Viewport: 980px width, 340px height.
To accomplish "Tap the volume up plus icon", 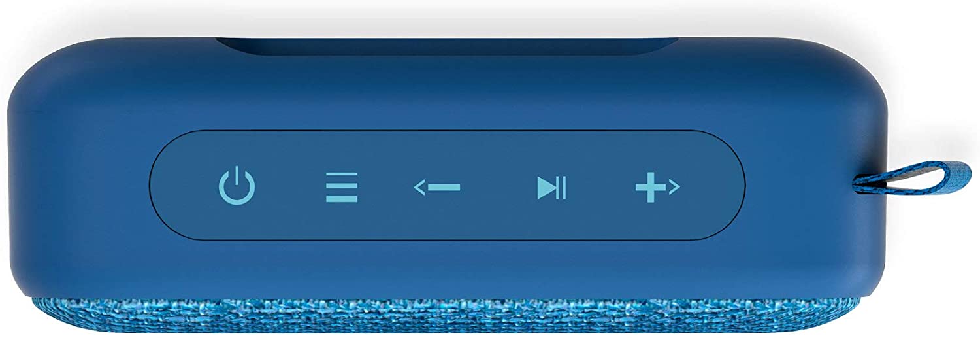I will pos(658,188).
